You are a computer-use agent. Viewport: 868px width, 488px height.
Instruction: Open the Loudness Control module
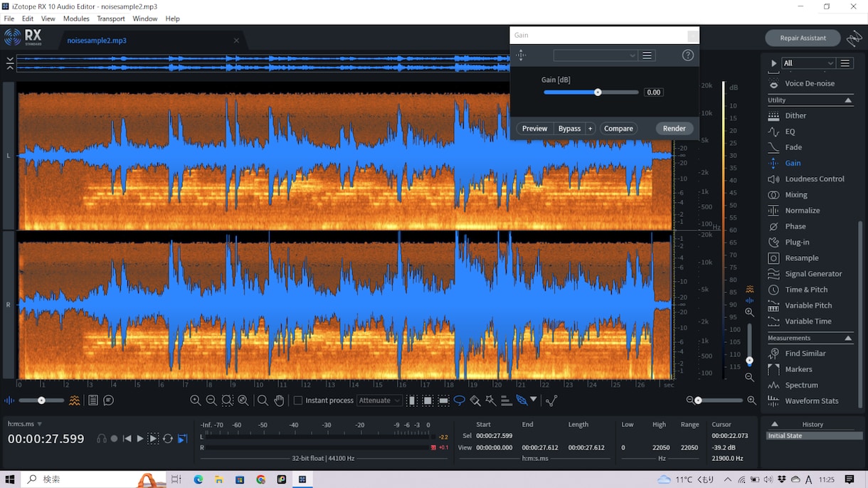pyautogui.click(x=815, y=179)
